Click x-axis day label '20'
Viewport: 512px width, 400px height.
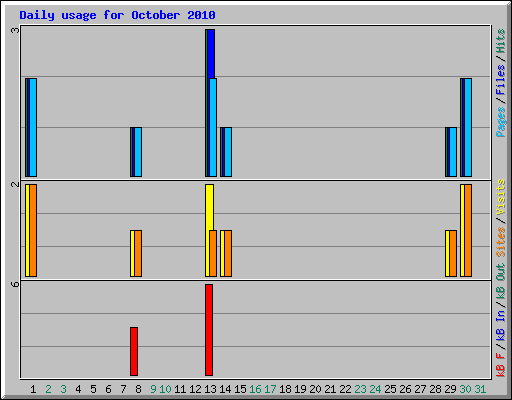(x=315, y=389)
